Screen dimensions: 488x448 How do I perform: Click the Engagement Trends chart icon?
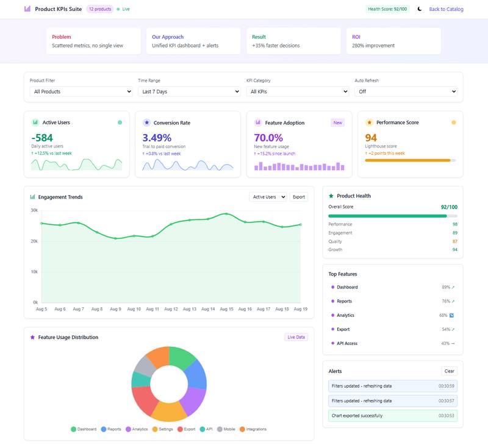32,197
